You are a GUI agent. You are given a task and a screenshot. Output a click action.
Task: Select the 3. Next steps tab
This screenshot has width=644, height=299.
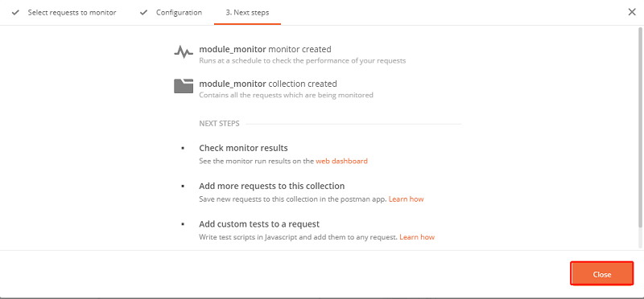point(247,13)
